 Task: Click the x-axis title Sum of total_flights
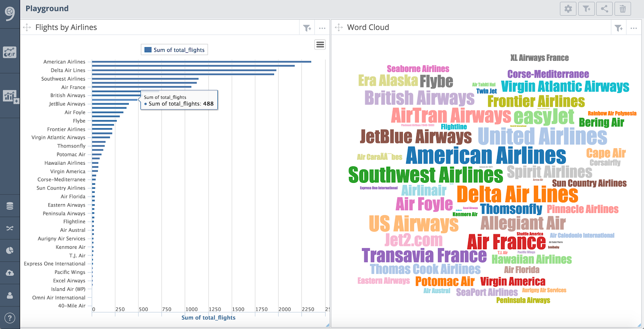(208, 317)
